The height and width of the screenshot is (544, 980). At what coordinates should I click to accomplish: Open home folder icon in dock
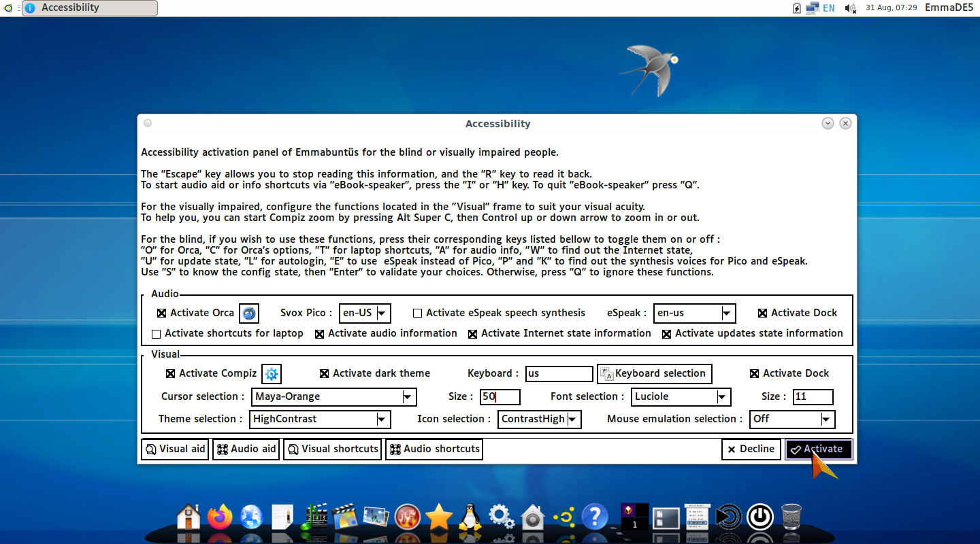[189, 517]
